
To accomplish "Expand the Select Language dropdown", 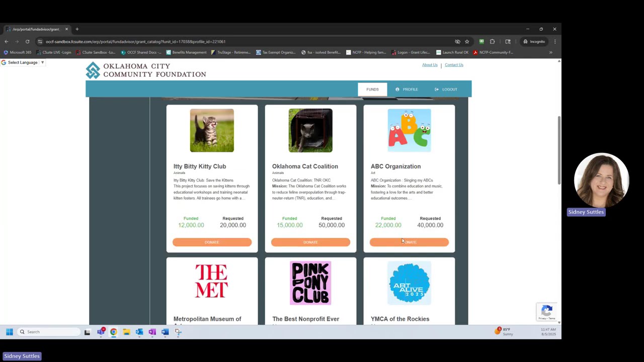I will (x=26, y=62).
